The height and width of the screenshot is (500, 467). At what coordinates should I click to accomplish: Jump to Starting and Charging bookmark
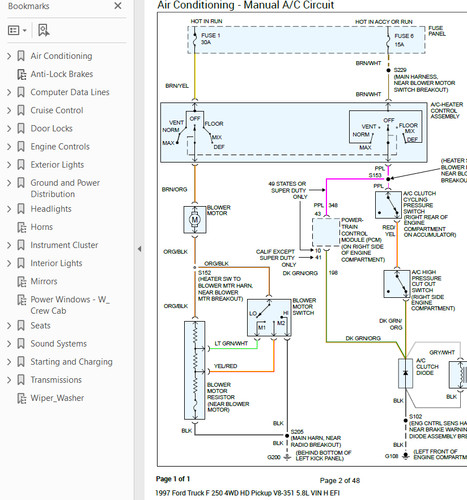pos(72,362)
